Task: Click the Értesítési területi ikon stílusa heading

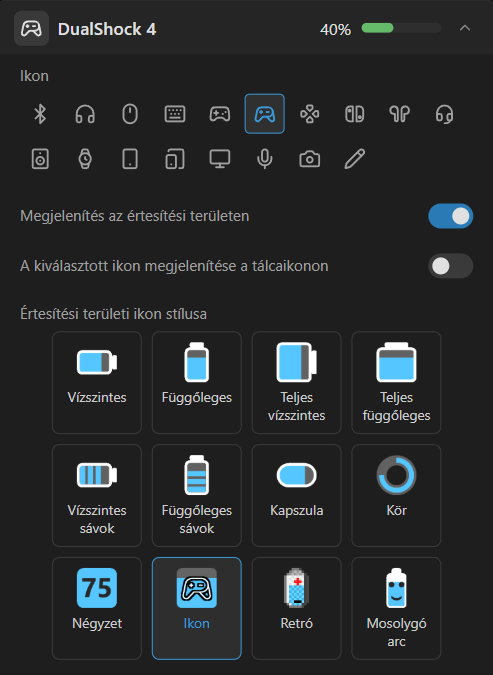Action: (x=113, y=314)
